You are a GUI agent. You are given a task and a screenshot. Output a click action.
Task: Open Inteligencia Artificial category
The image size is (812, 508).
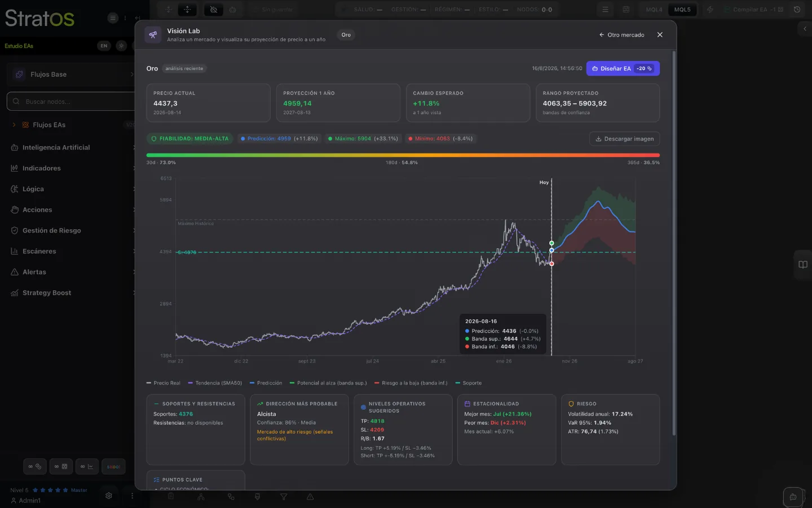70,147
